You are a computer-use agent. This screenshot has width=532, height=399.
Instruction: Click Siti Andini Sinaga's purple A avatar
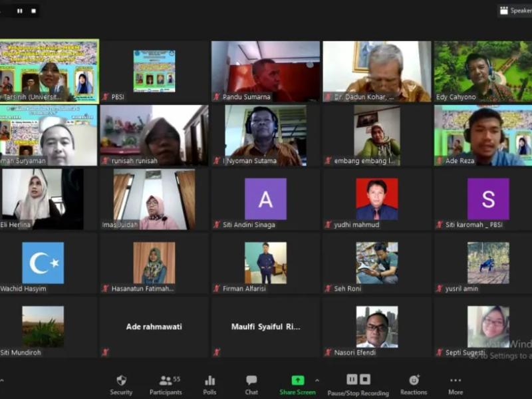(265, 199)
